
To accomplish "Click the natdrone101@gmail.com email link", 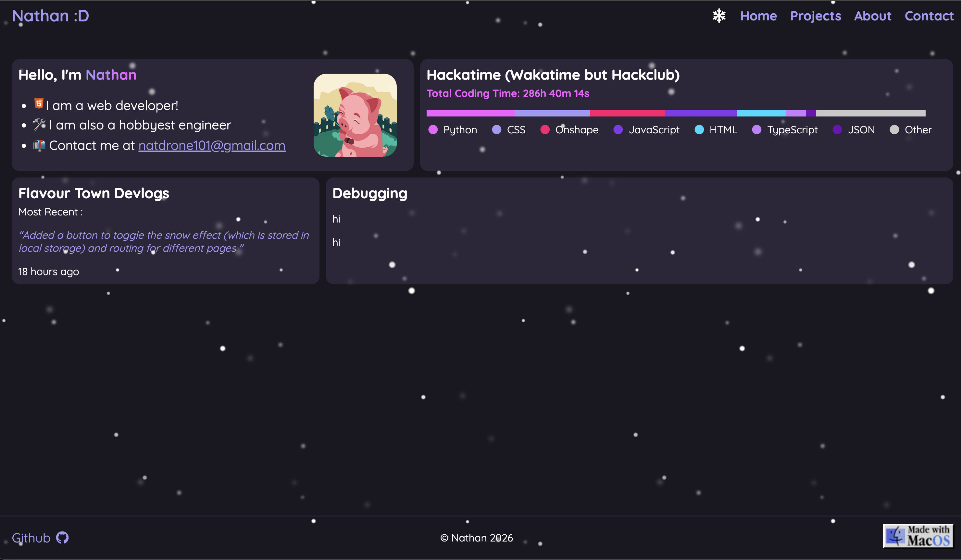I will pyautogui.click(x=212, y=146).
